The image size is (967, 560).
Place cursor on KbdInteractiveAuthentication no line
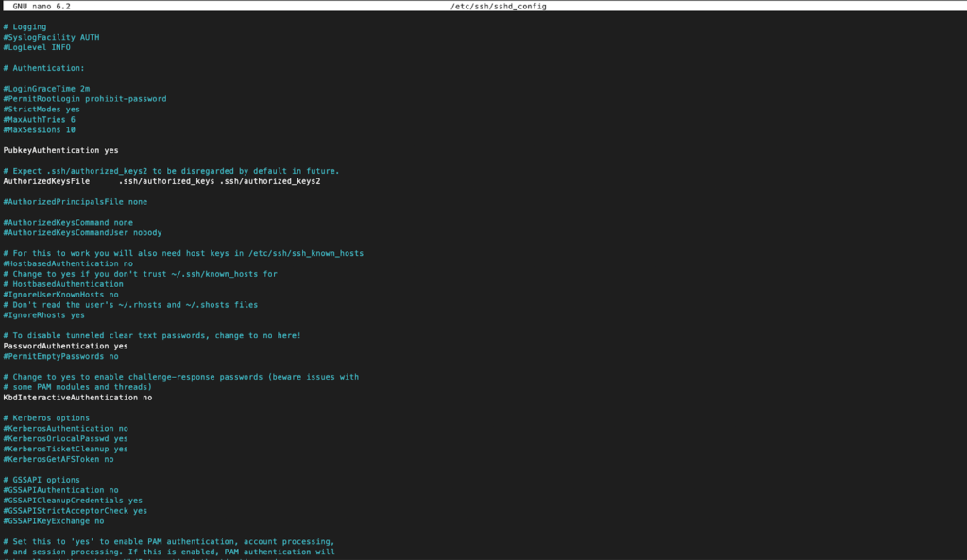pyautogui.click(x=77, y=398)
